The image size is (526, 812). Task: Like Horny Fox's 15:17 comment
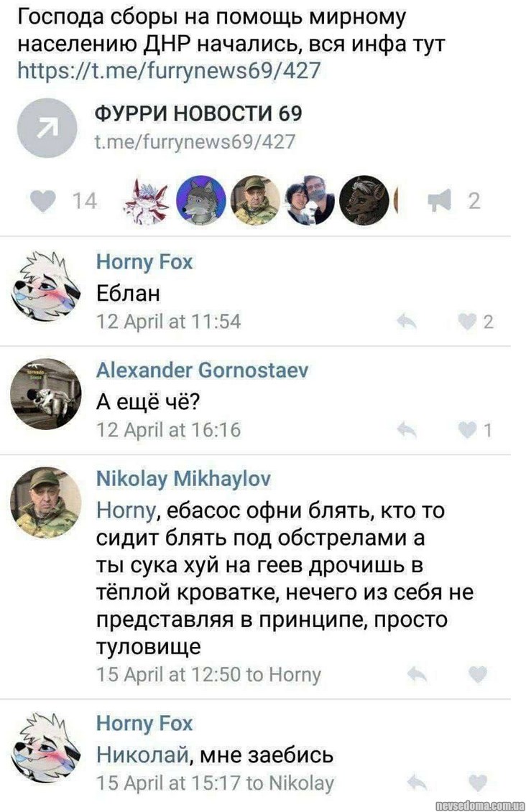click(x=478, y=783)
